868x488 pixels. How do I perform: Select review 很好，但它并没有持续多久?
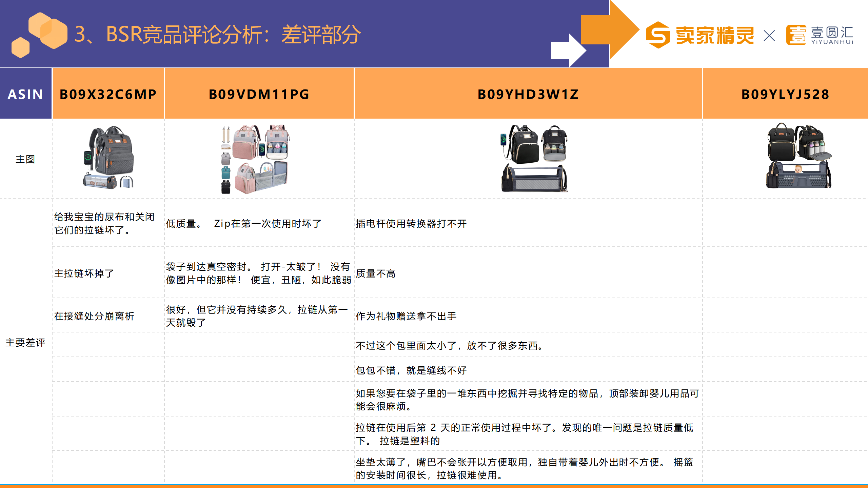[x=257, y=316]
